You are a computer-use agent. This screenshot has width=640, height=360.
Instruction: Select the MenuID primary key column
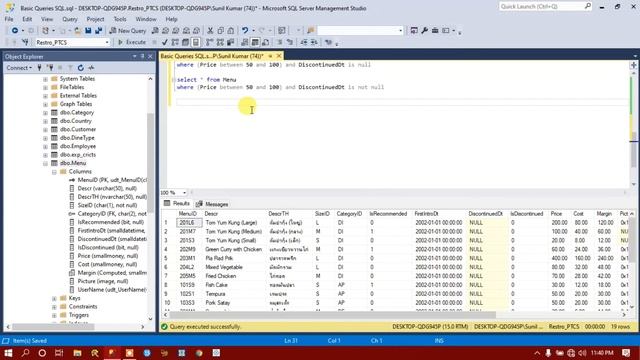pyautogui.click(x=111, y=180)
